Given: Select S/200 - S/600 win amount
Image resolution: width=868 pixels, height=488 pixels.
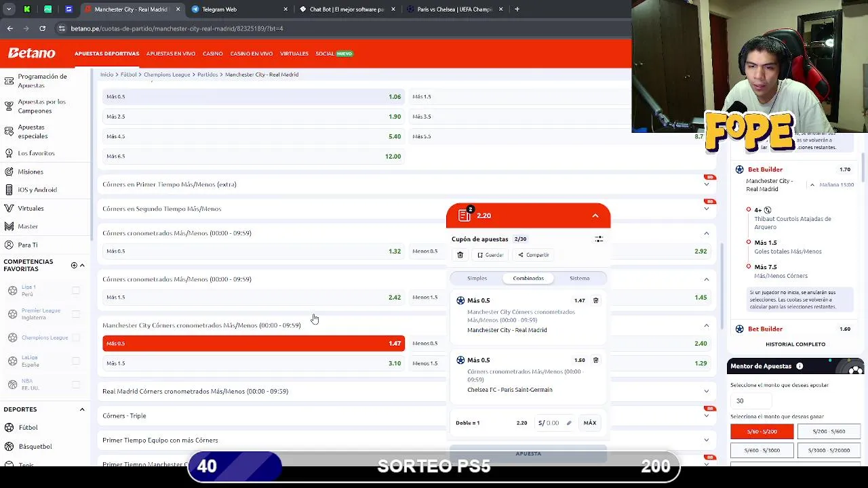Looking at the screenshot, I should (829, 432).
